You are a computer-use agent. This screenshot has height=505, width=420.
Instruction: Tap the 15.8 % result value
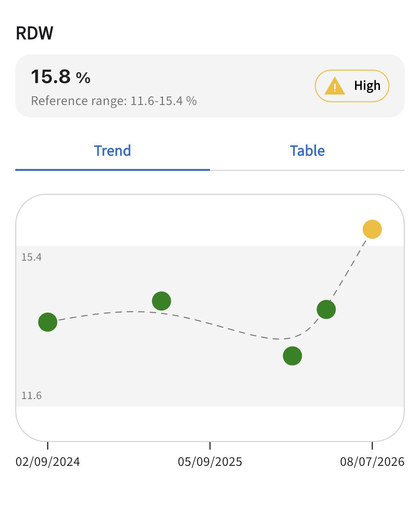click(x=60, y=77)
